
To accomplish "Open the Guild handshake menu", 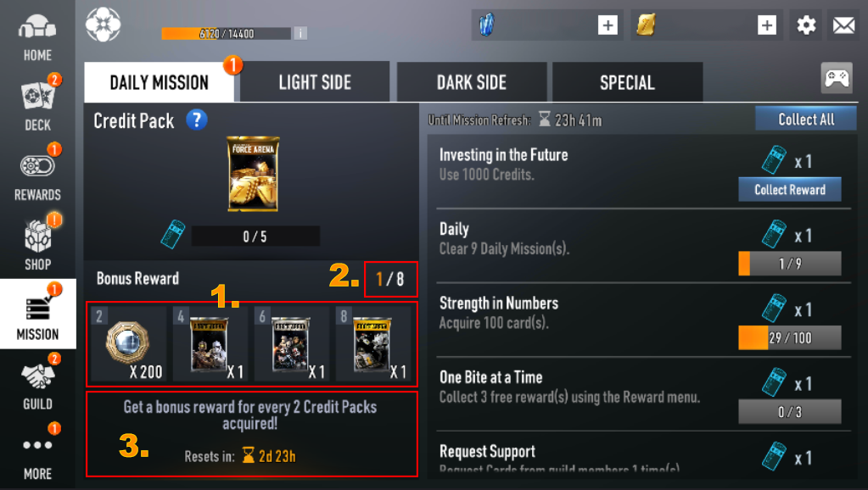I will 37,384.
